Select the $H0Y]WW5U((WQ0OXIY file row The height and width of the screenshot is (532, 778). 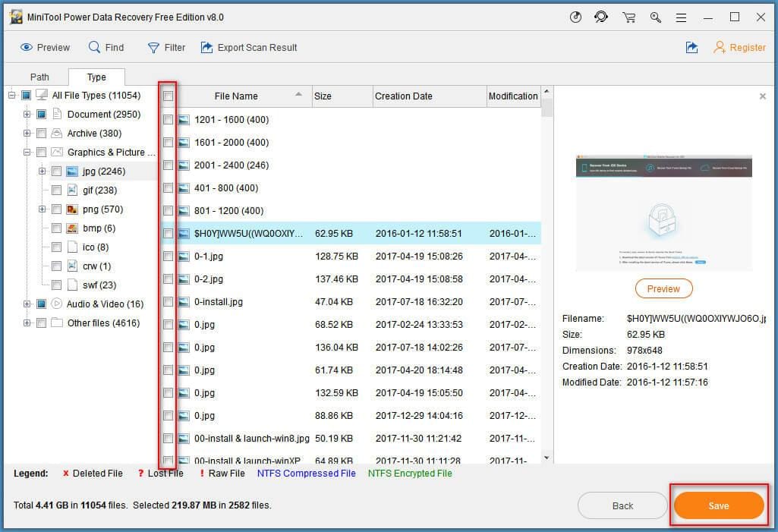pyautogui.click(x=351, y=233)
